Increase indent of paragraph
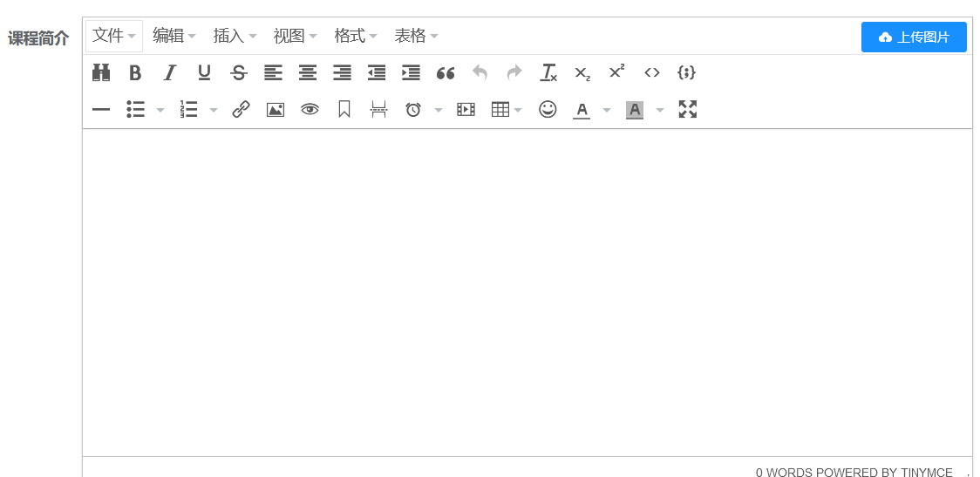Viewport: 980px width, 477px height. pyautogui.click(x=411, y=73)
